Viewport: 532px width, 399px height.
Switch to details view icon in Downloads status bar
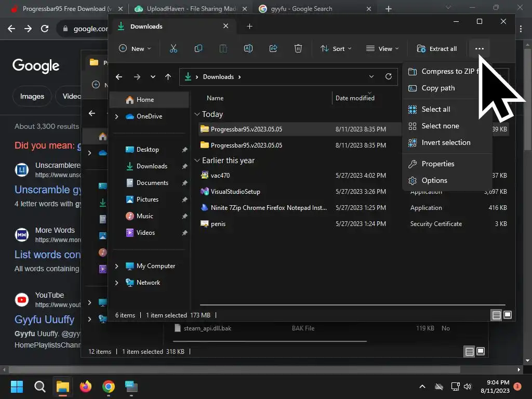click(496, 315)
